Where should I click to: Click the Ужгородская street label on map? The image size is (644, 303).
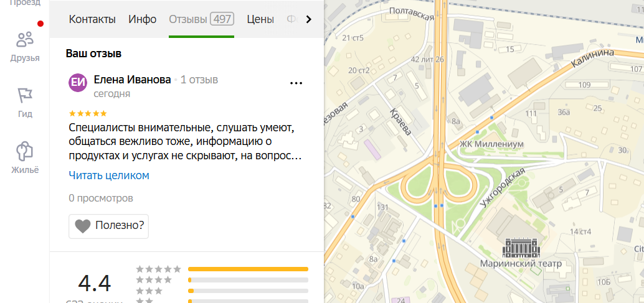pos(504,188)
